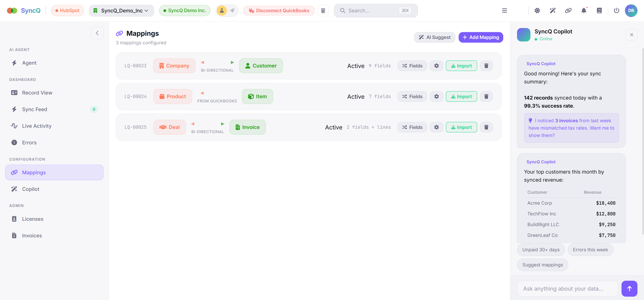Screen dimensions: 644x300
Task: Click the Add Mapping button
Action: click(480, 37)
